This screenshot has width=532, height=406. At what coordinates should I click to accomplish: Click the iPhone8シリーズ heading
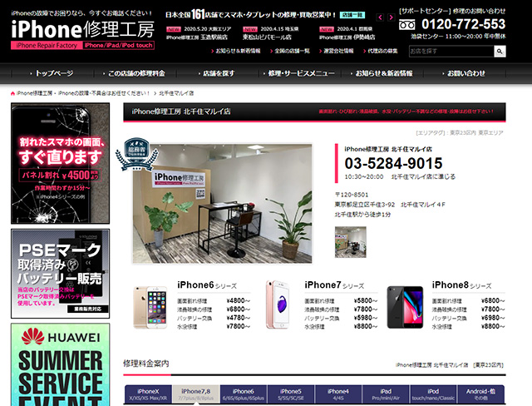pos(461,285)
